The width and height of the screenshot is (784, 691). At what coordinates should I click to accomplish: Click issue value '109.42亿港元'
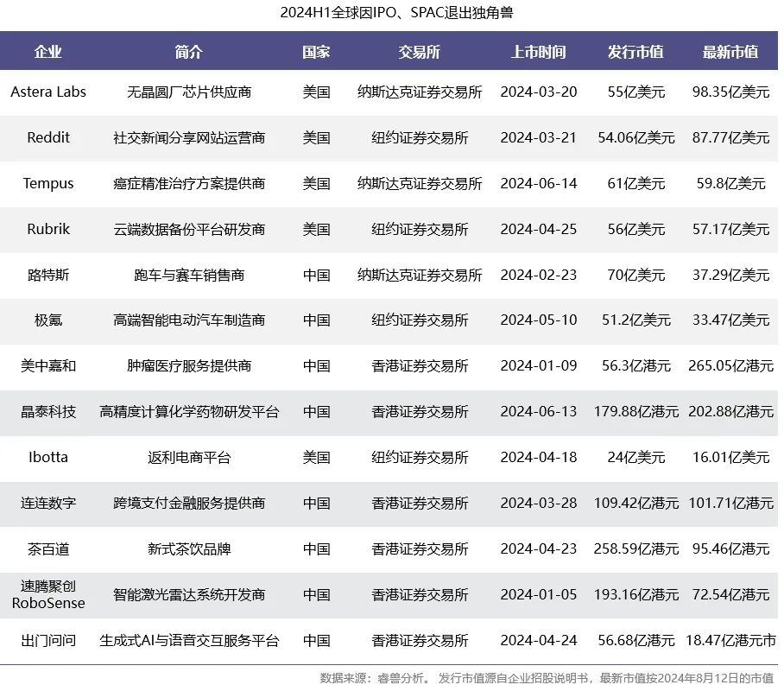coord(636,503)
